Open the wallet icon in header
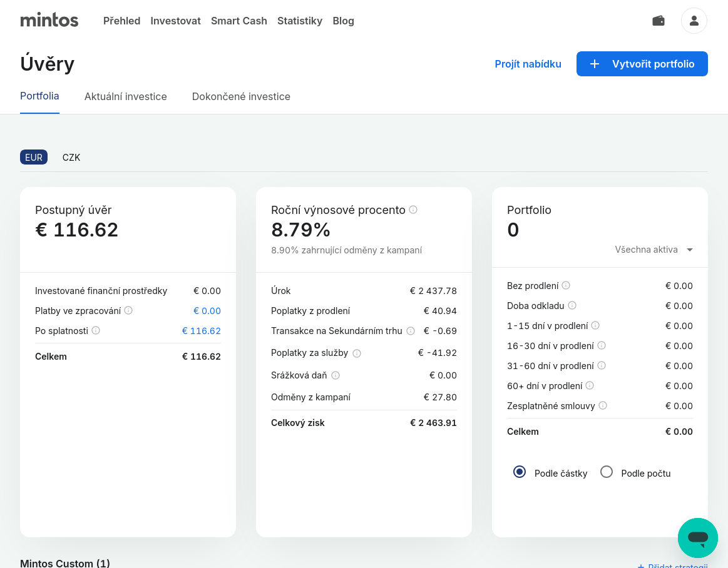728x568 pixels. click(x=658, y=21)
